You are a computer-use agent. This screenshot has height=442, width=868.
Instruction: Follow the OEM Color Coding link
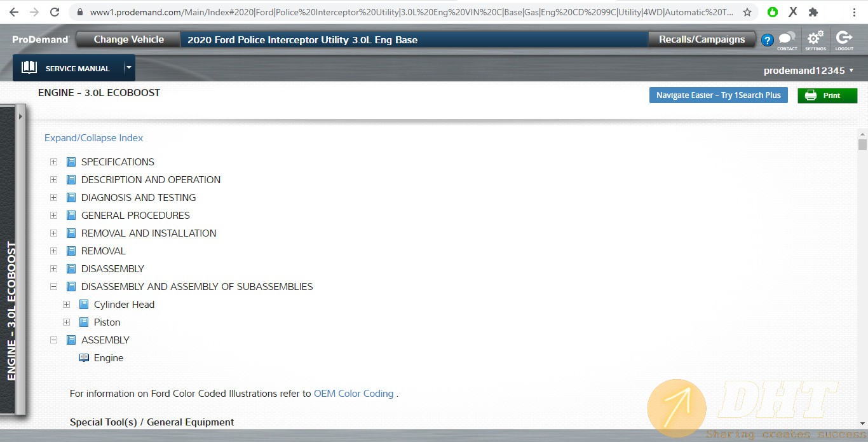point(353,394)
